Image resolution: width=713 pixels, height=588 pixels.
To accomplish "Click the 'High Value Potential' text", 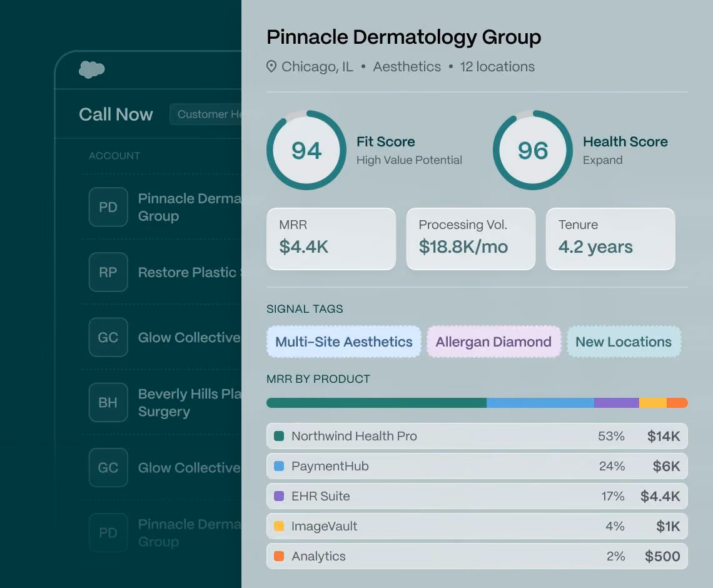I will (x=409, y=160).
